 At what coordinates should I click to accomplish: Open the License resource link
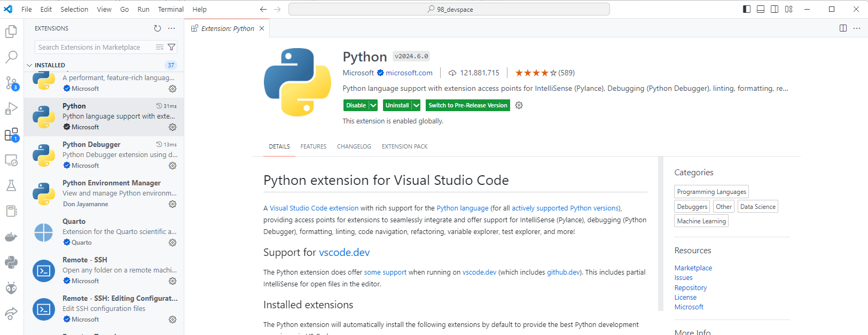point(685,297)
